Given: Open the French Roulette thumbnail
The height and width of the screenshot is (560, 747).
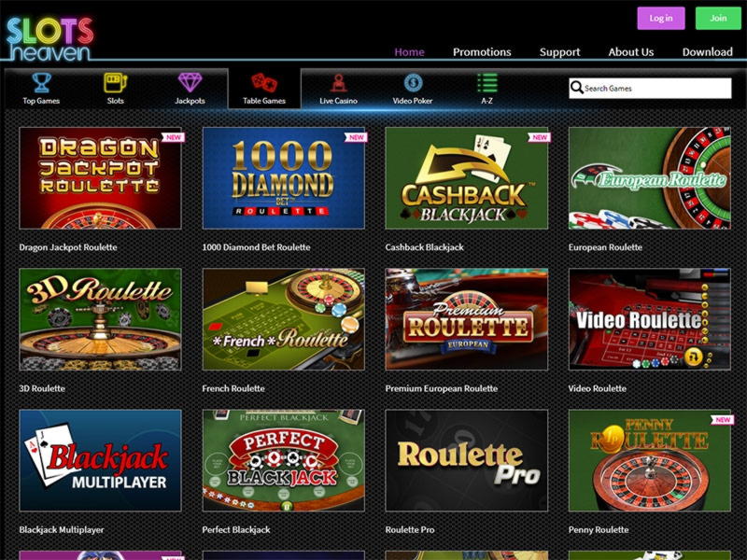Looking at the screenshot, I should point(284,319).
